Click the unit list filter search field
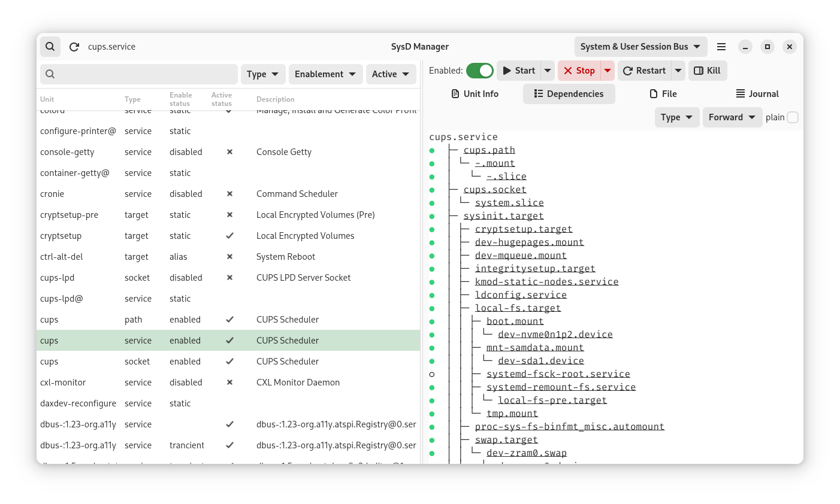This screenshot has height=504, width=840. tap(139, 74)
